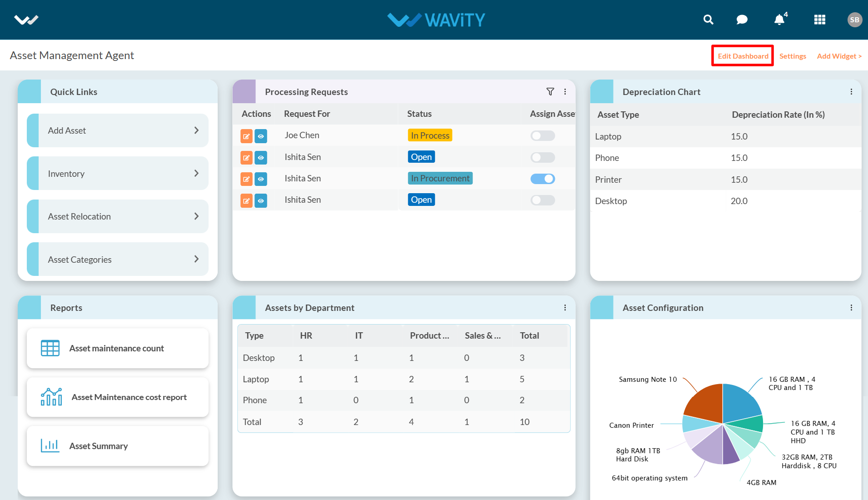
Task: Click In Procurement status badge
Action: click(440, 178)
